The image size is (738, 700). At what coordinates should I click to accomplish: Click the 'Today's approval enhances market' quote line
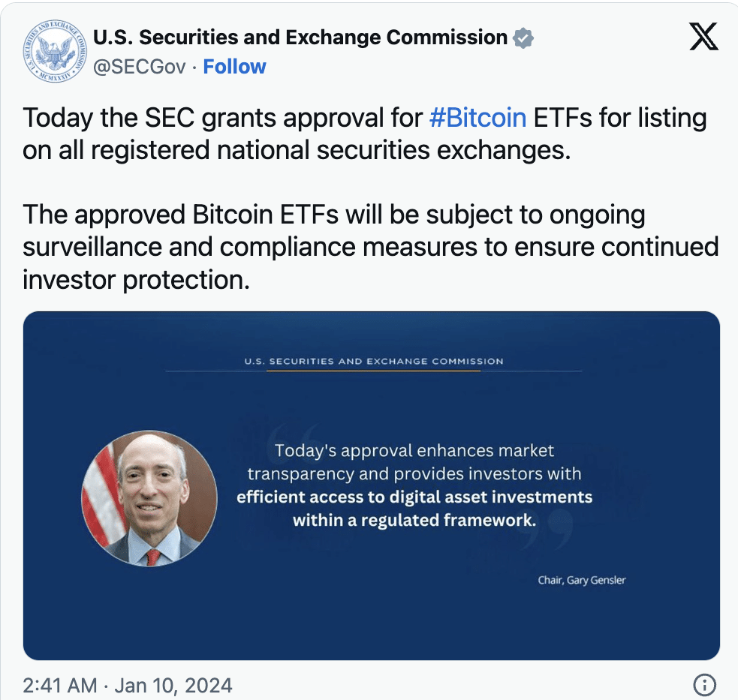[x=414, y=451]
